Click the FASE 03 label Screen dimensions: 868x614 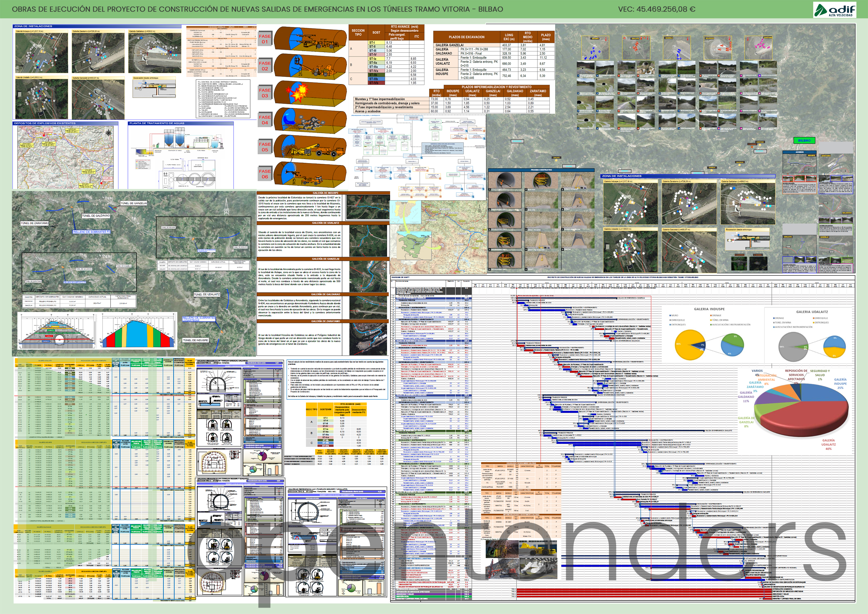(264, 93)
